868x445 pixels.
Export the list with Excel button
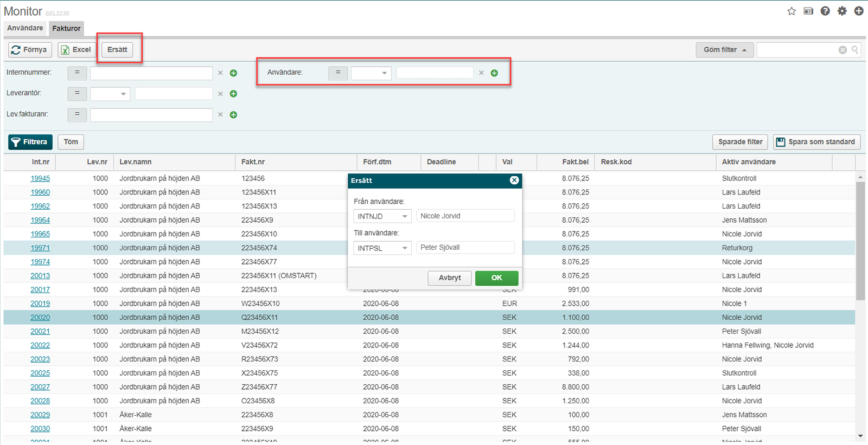pos(76,50)
